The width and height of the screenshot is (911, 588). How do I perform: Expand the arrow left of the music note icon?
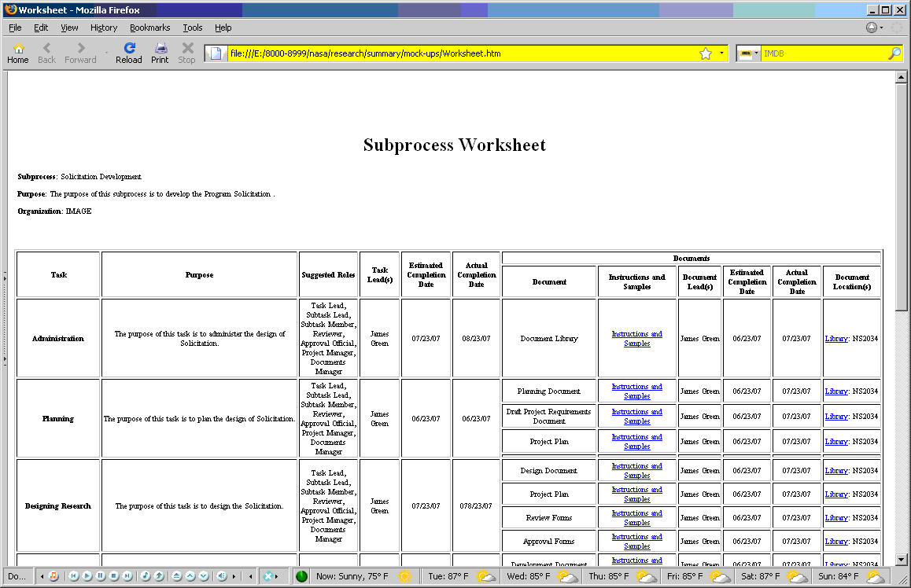click(x=42, y=576)
